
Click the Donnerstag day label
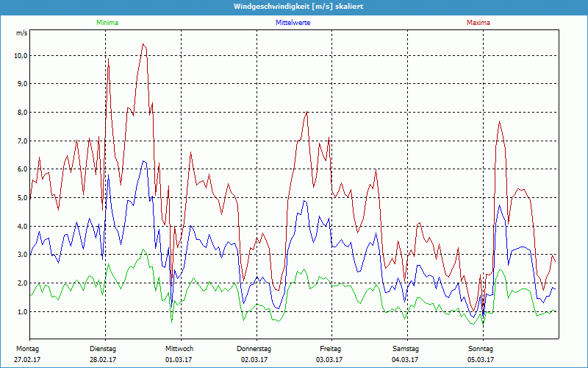click(x=254, y=349)
